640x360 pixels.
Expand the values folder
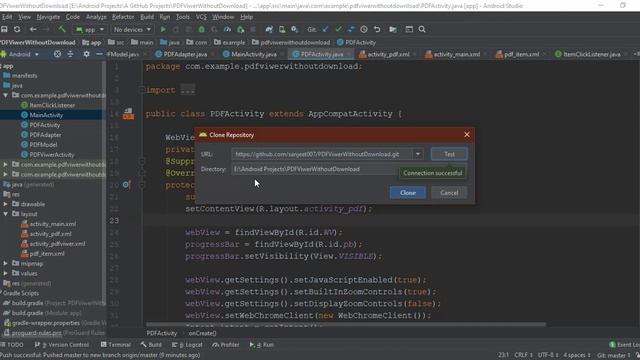tap(5, 273)
